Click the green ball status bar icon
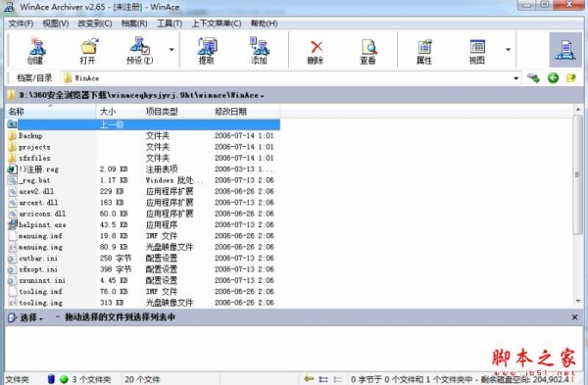Screen dimensions: 588x385 (64, 379)
